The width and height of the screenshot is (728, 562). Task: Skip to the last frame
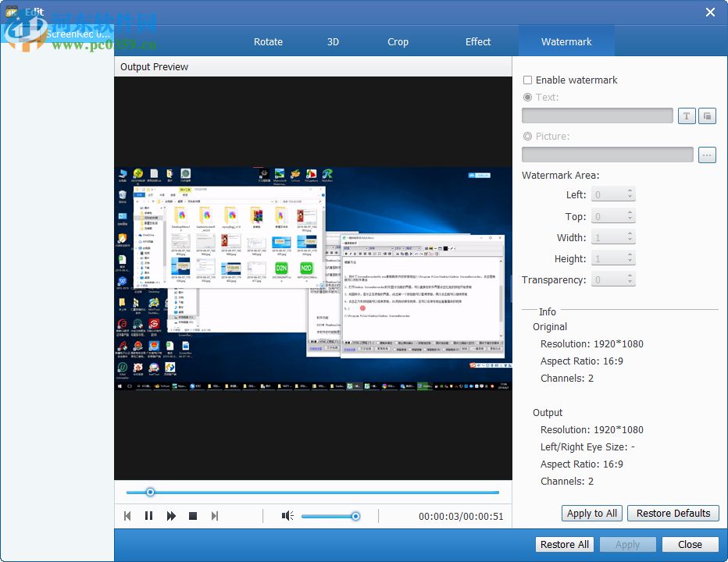(214, 515)
